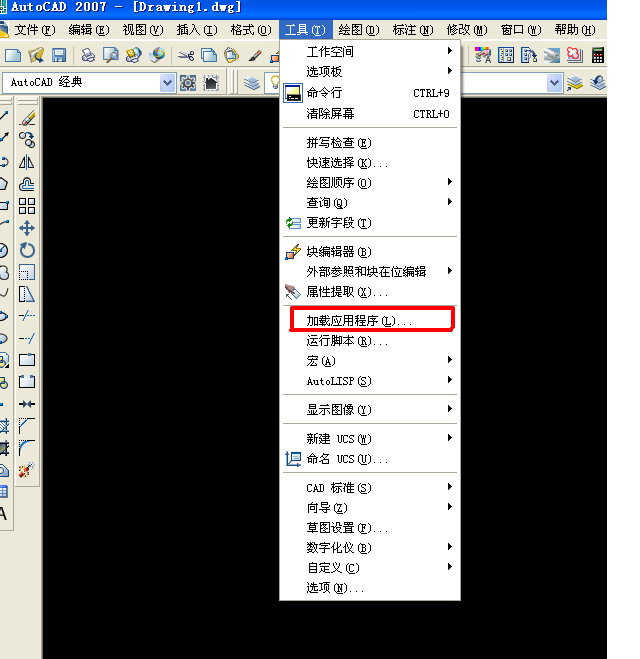Click the Copy icon in toolbar

209,55
